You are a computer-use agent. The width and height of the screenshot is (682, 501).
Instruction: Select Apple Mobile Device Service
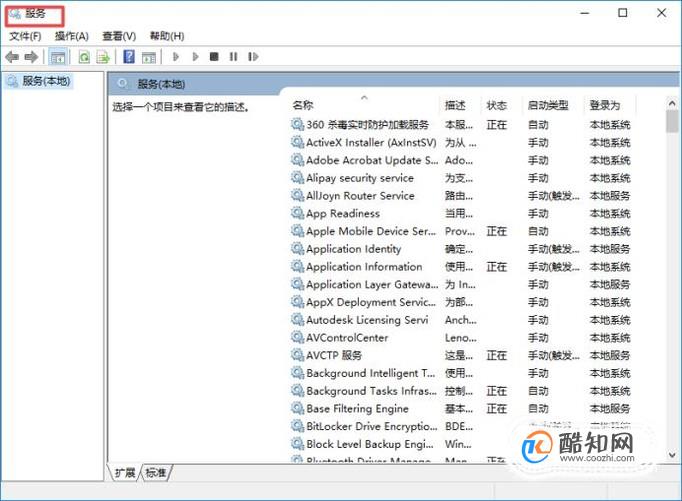click(x=461, y=231)
